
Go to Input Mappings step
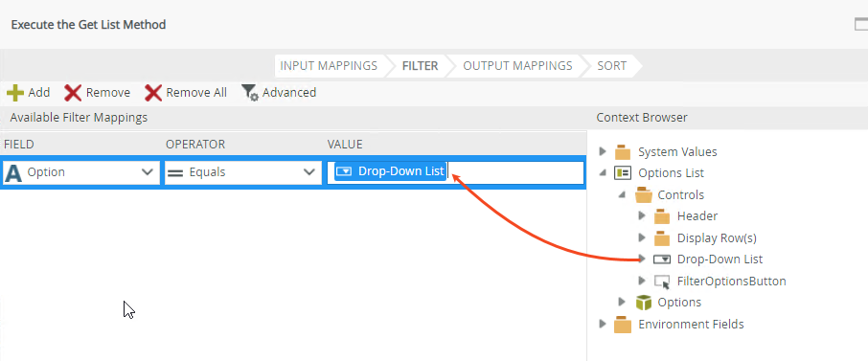[329, 66]
